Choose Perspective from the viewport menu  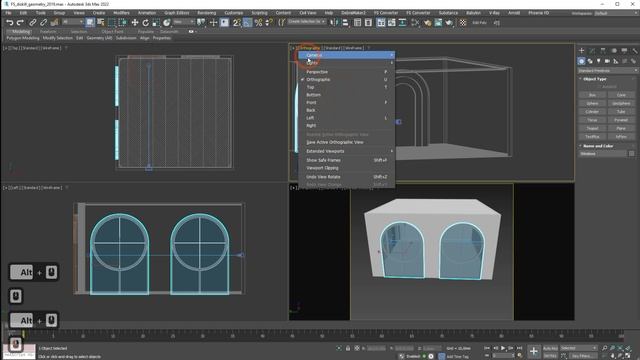point(346,72)
